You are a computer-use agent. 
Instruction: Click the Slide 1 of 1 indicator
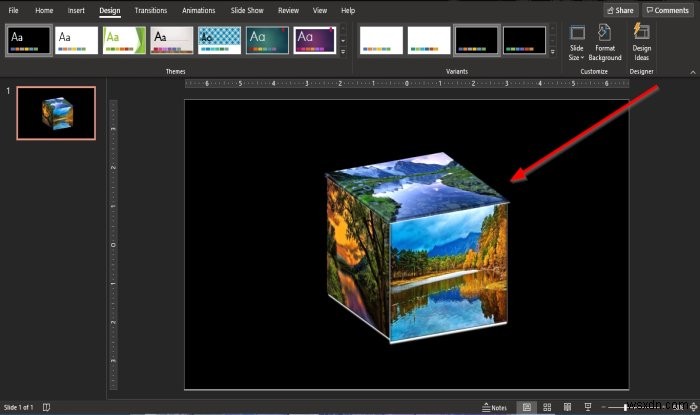[18, 407]
